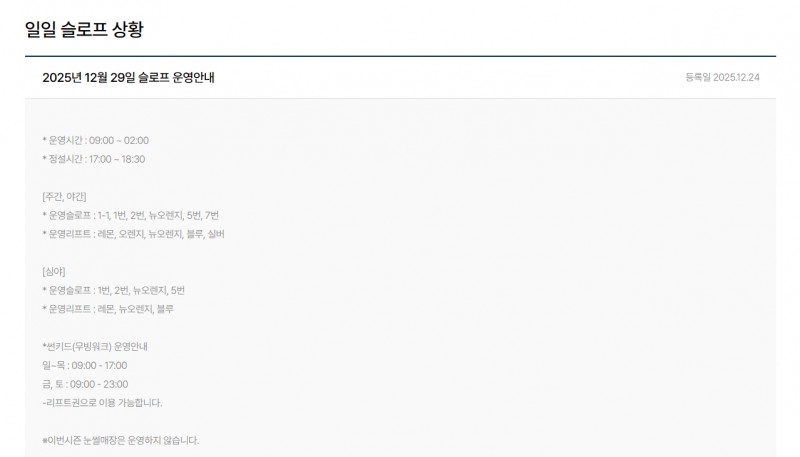Click the 금, 토 : 09:00 - 23:00 schedule
Screen dimensions: 800x457
click(85, 384)
